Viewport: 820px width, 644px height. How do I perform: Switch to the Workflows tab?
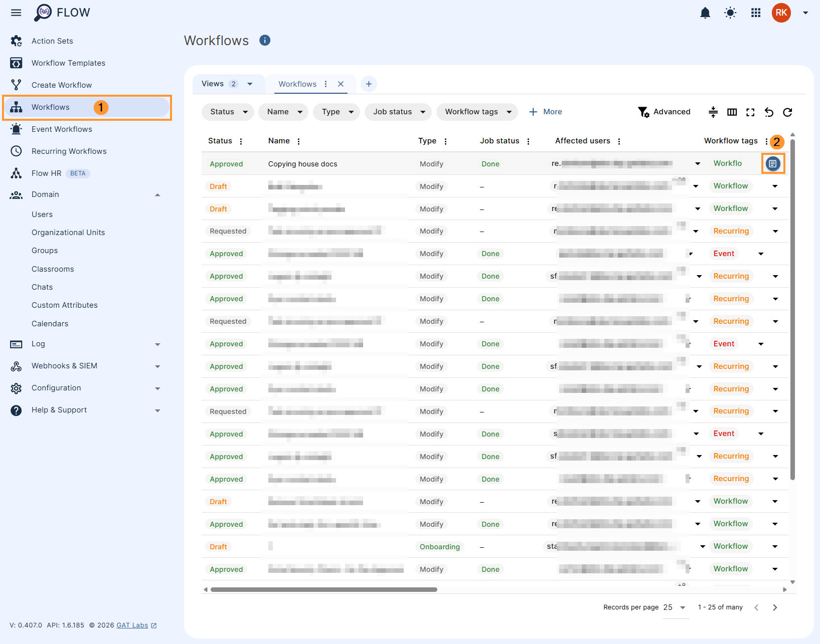click(297, 84)
